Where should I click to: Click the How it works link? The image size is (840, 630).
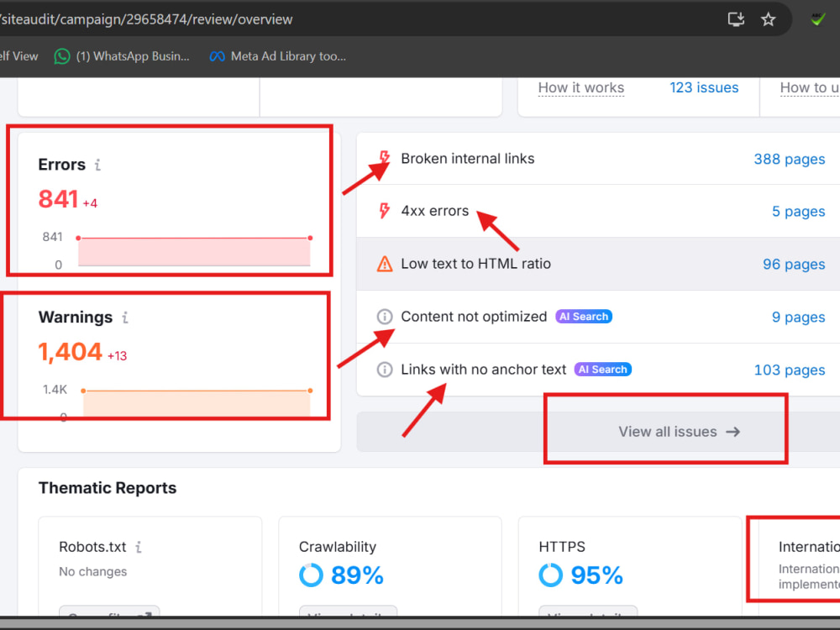click(581, 87)
